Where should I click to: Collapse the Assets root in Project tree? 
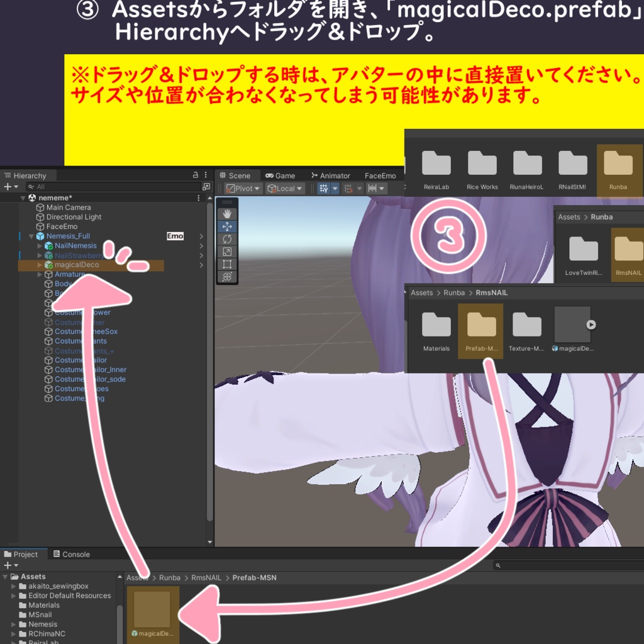tap(5, 577)
